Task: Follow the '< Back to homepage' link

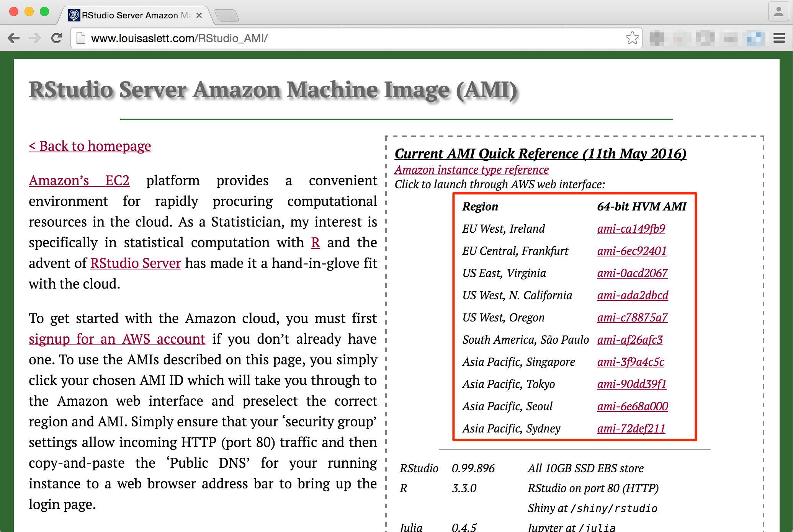Action: [90, 146]
